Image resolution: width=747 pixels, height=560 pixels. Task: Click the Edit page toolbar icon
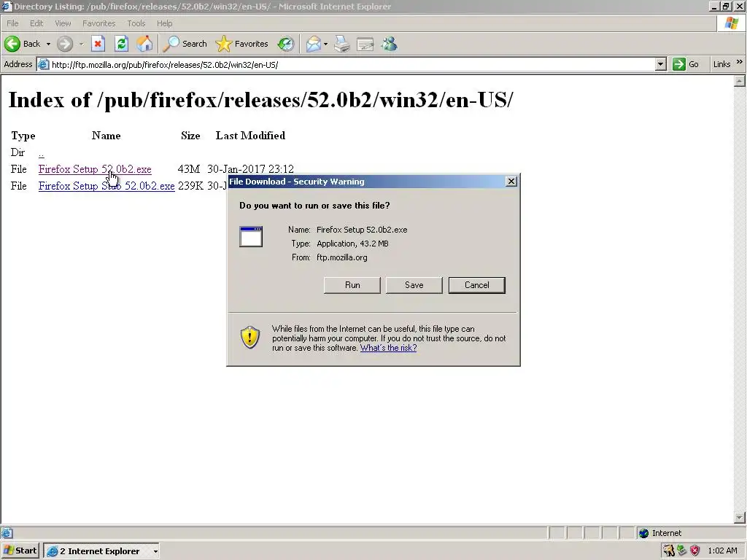[365, 44]
